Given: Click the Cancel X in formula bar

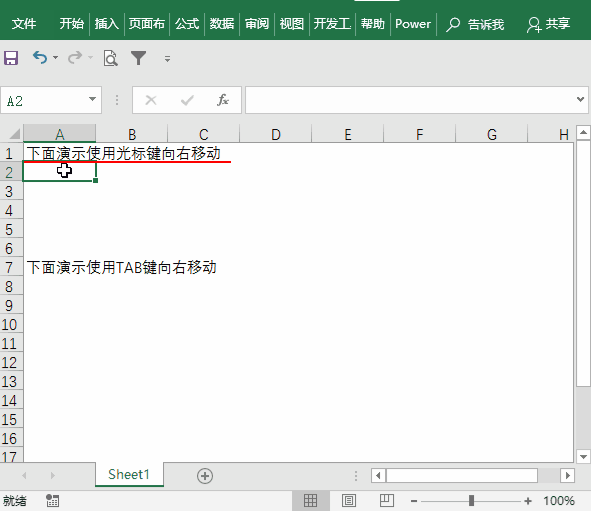Looking at the screenshot, I should click(151, 100).
